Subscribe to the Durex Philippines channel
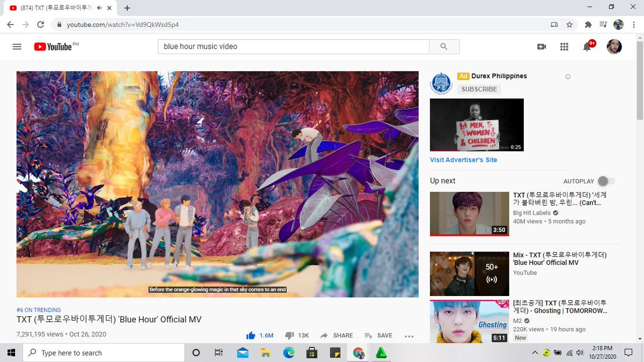The image size is (644, 362). point(479,89)
